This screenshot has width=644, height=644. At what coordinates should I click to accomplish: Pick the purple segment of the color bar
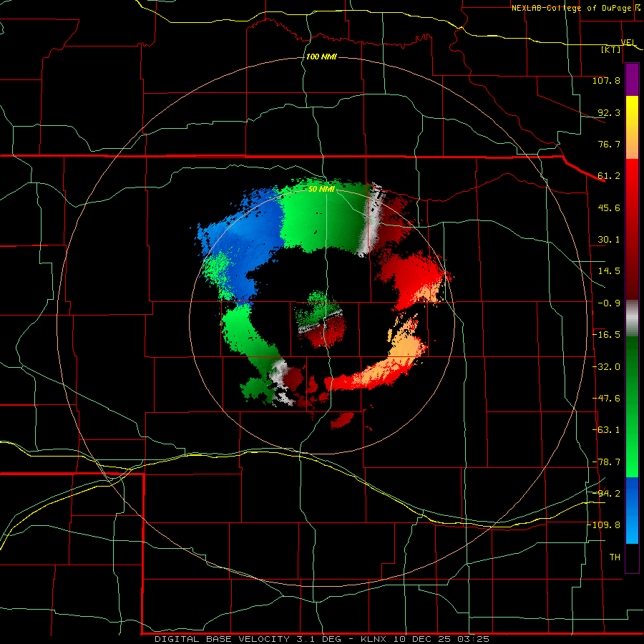click(632, 79)
